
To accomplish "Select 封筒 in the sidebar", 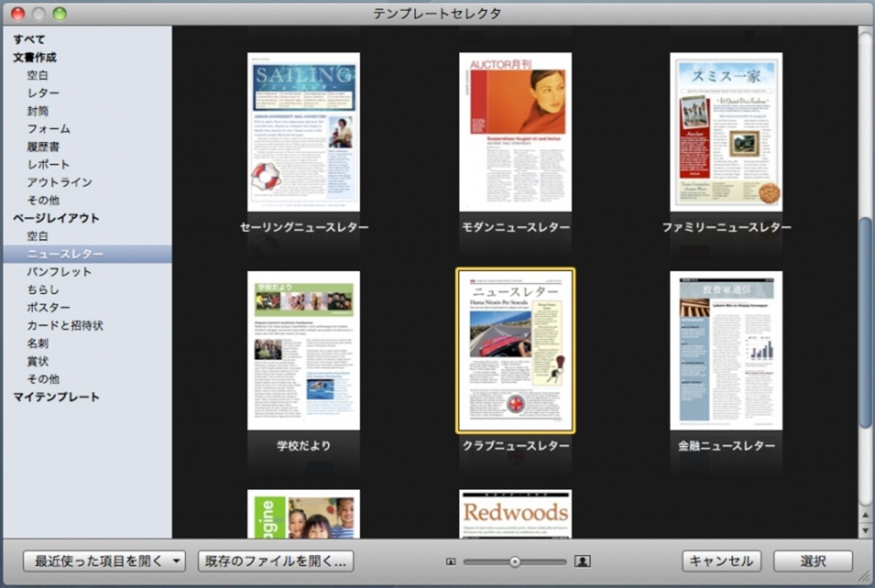I will [x=38, y=111].
